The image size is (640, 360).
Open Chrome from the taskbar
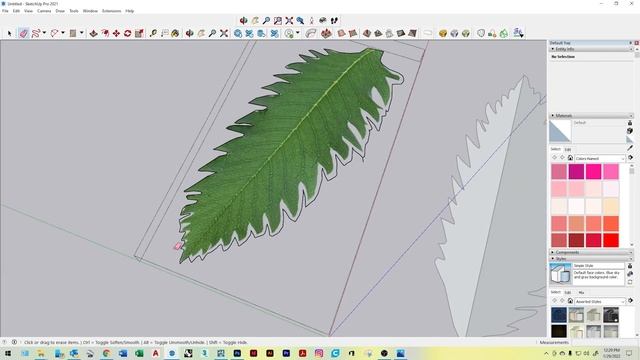[107, 353]
